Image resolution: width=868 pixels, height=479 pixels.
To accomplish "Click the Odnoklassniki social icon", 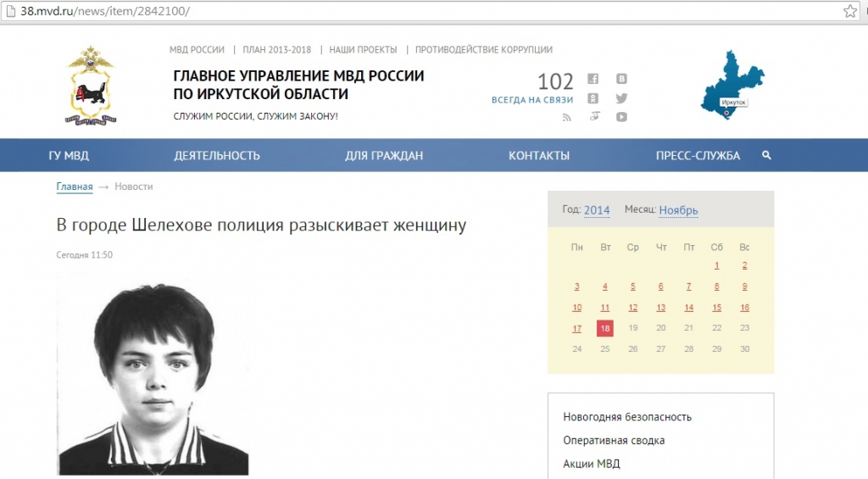I will 593,98.
